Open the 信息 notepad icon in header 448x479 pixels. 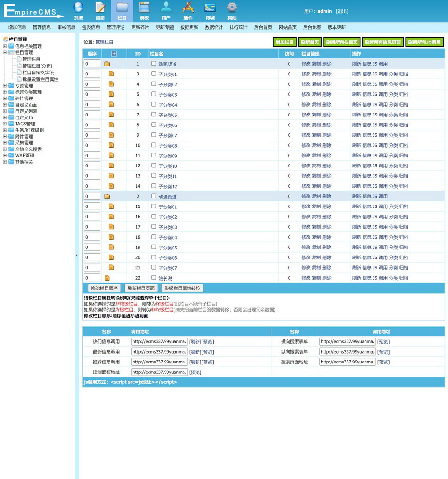(100, 7)
